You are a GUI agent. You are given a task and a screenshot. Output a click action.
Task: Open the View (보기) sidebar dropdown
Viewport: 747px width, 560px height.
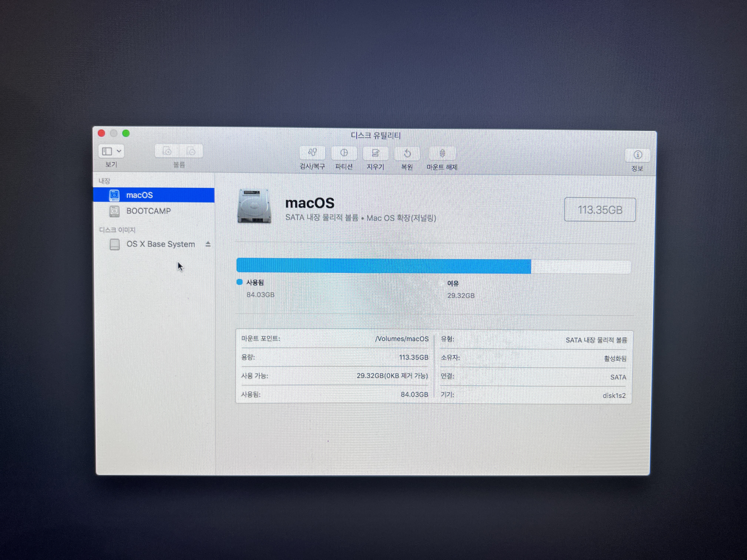(x=107, y=151)
